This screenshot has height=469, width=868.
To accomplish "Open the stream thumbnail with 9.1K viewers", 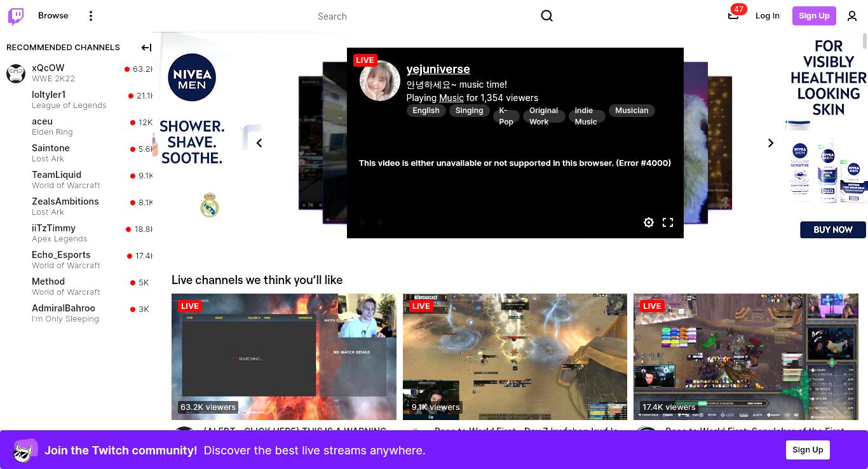I will 515,357.
